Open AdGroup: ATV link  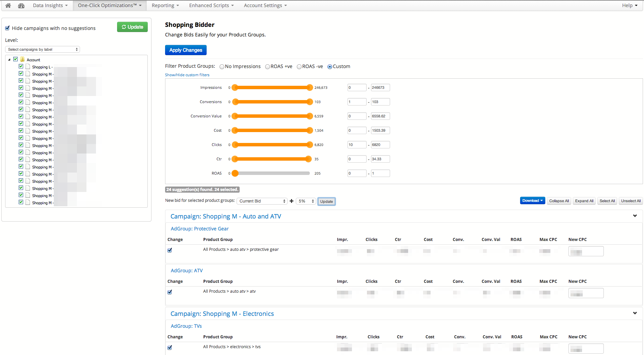[x=187, y=271]
